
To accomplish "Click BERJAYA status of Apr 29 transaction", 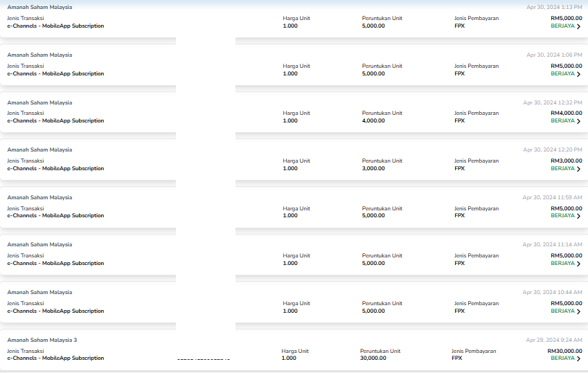I will click(562, 358).
